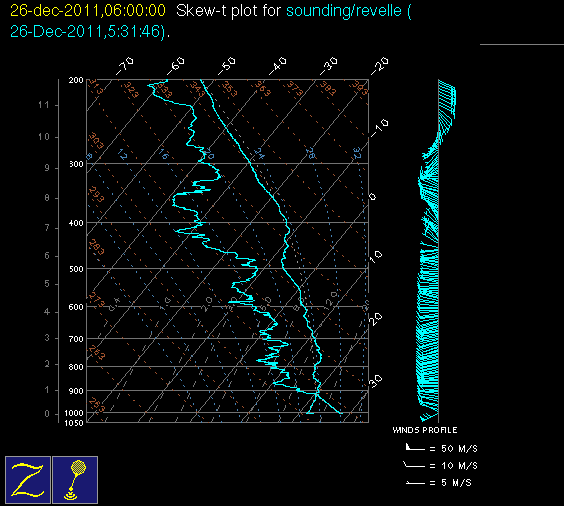Click the -20 temperature axis label at top right
Image resolution: width=564 pixels, height=506 pixels.
pos(380,66)
